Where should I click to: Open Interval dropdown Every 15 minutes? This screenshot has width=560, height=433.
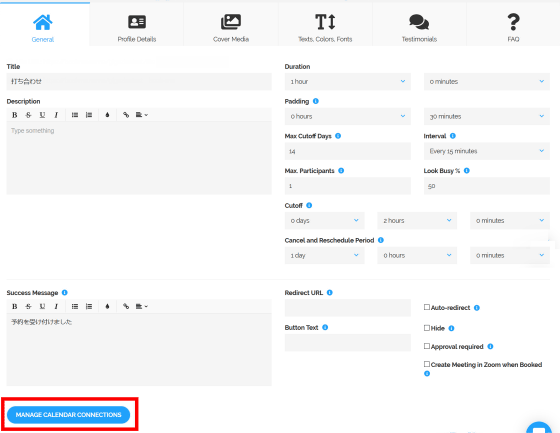point(487,151)
